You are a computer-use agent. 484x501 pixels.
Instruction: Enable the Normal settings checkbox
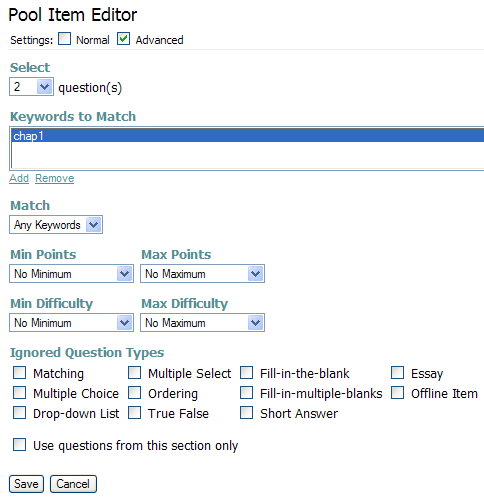(64, 39)
